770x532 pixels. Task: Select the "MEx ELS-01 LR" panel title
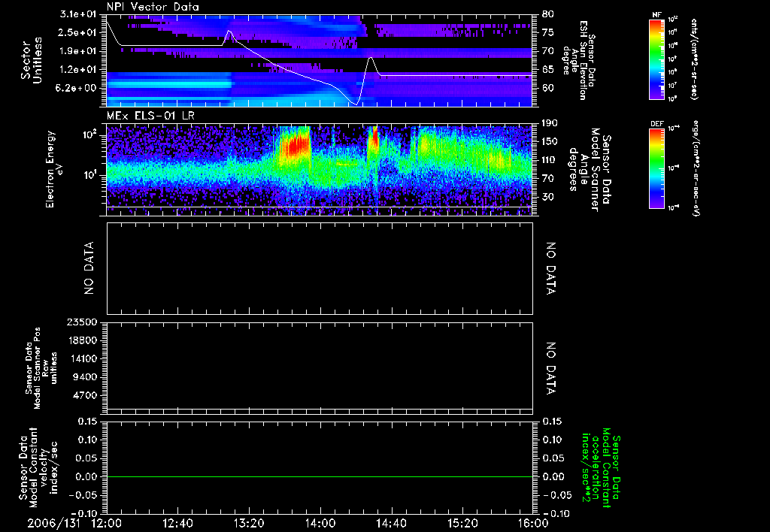coord(150,116)
